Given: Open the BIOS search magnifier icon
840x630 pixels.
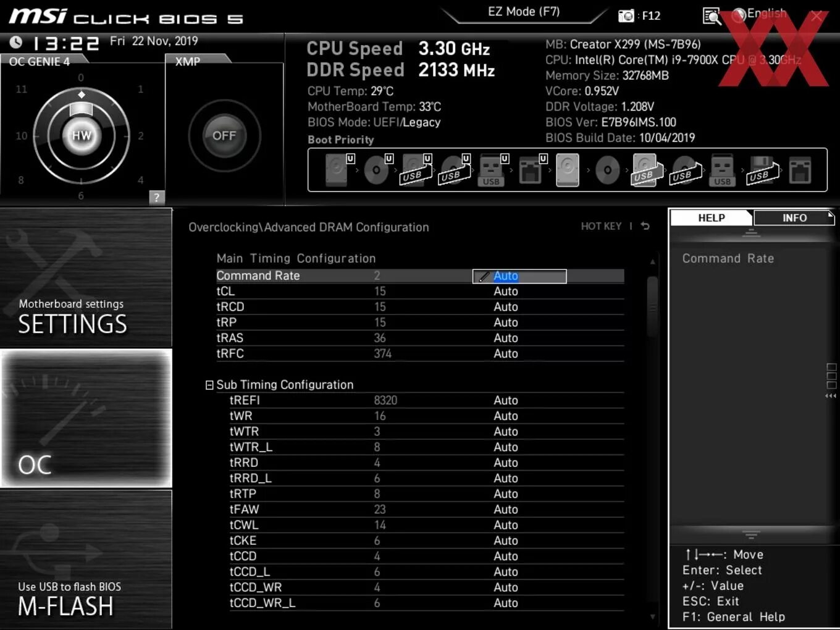Looking at the screenshot, I should (712, 15).
